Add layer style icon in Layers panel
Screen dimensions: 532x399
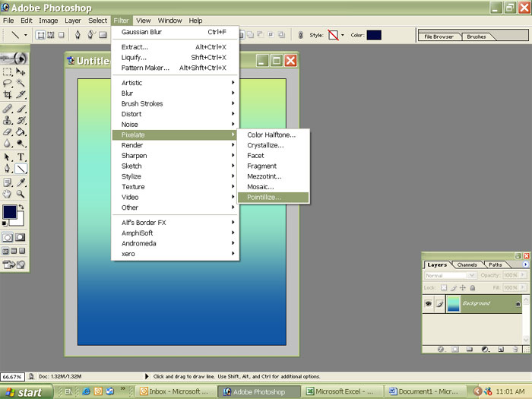click(x=441, y=349)
